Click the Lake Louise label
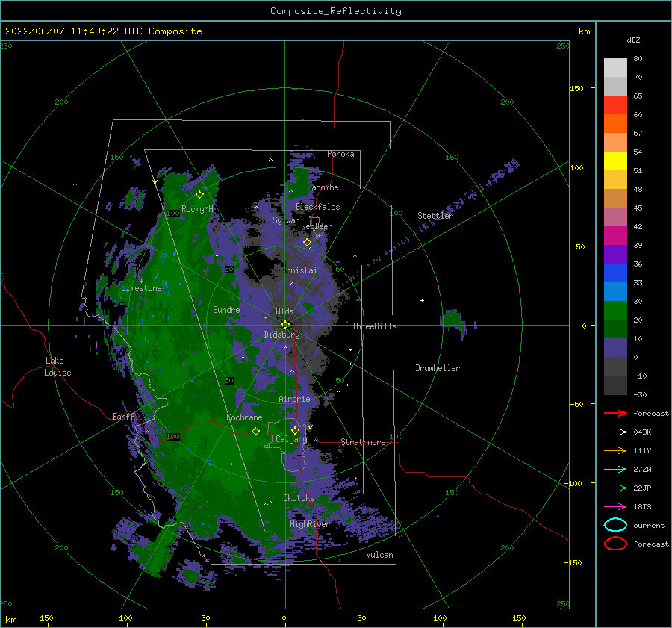 point(57,367)
